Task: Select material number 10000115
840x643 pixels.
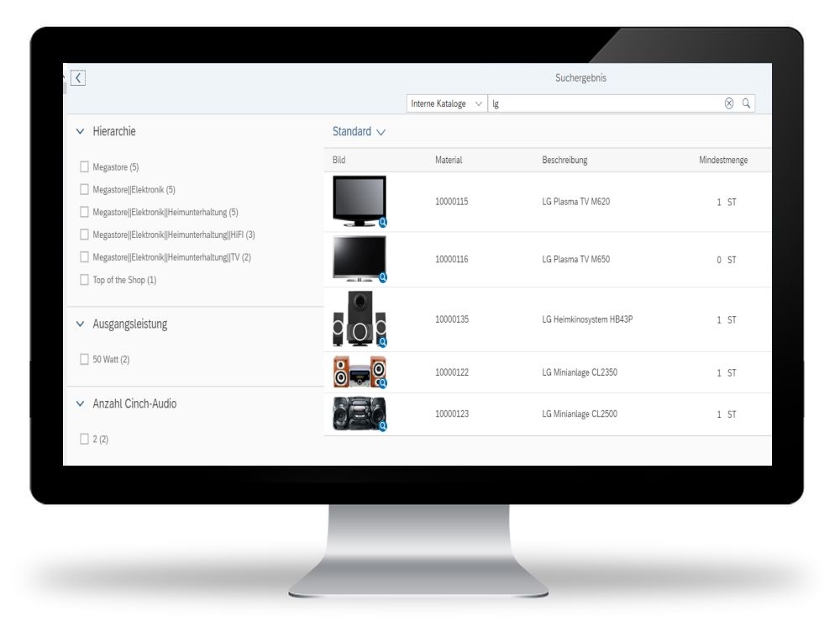Action: pos(452,202)
